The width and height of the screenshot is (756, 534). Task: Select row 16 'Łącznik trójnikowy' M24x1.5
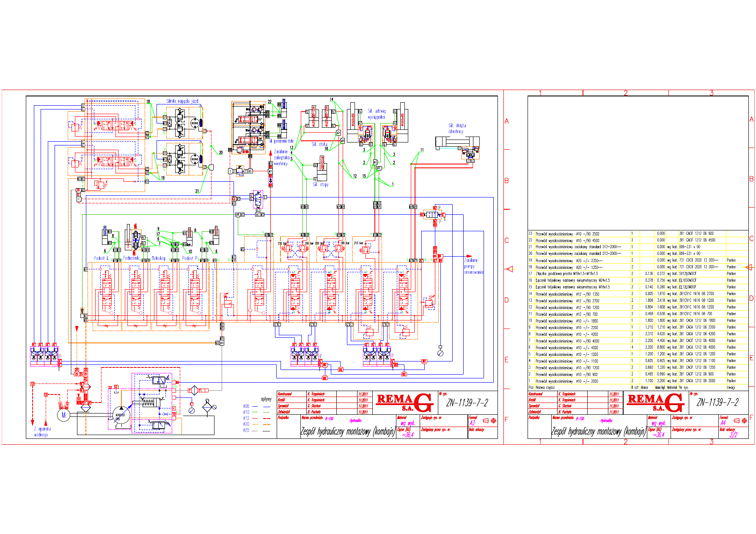coord(573,281)
